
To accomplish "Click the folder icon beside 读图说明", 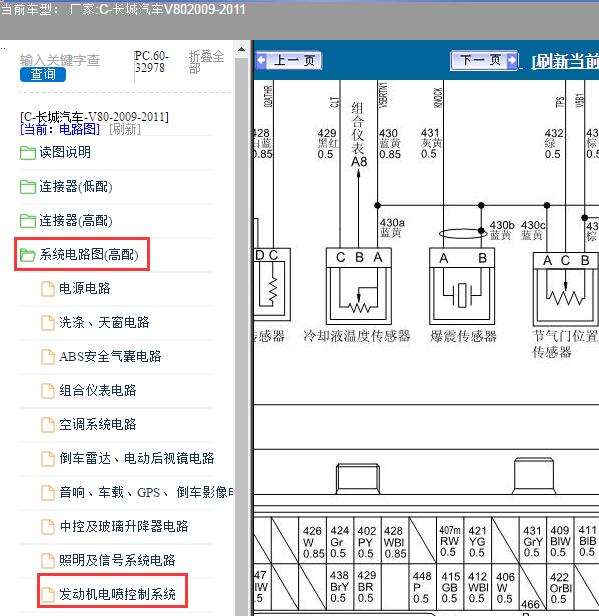I will (28, 152).
